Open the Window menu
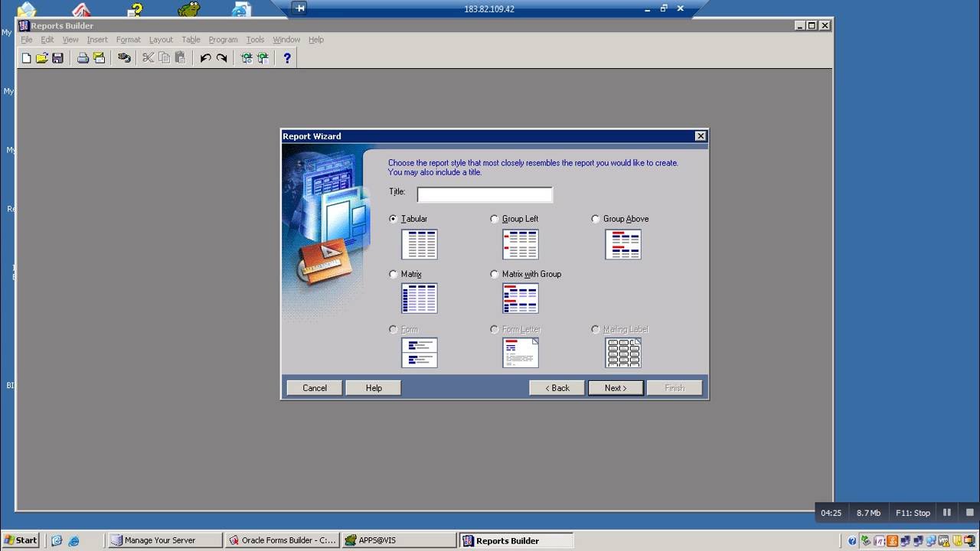This screenshot has height=551, width=980. (x=286, y=40)
